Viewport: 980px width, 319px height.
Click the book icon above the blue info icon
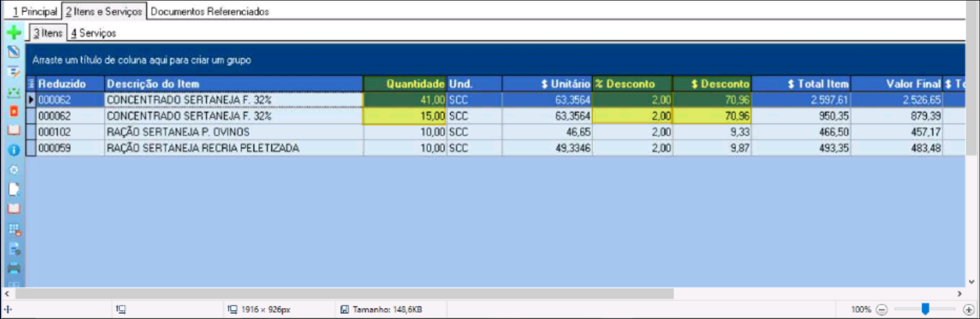[14, 130]
